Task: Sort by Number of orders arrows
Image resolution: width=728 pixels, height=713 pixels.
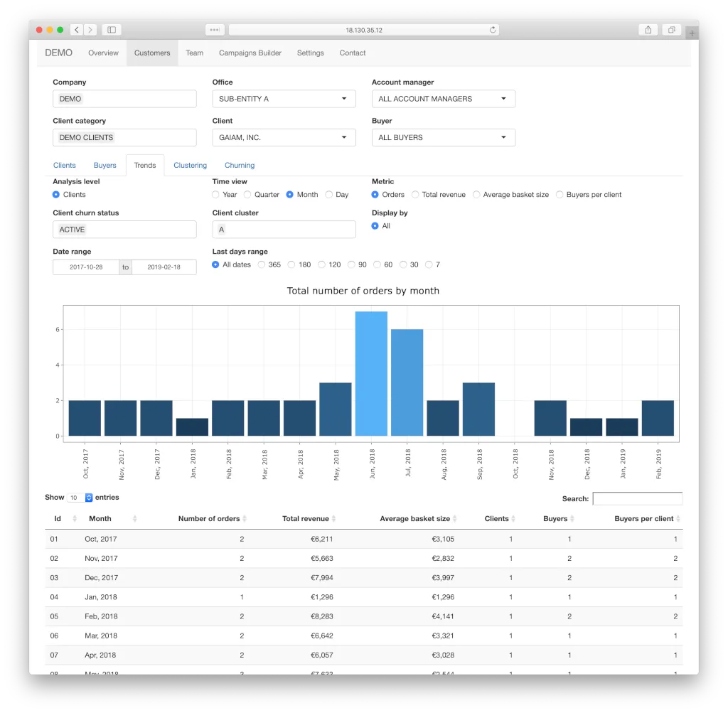Action: (x=245, y=518)
